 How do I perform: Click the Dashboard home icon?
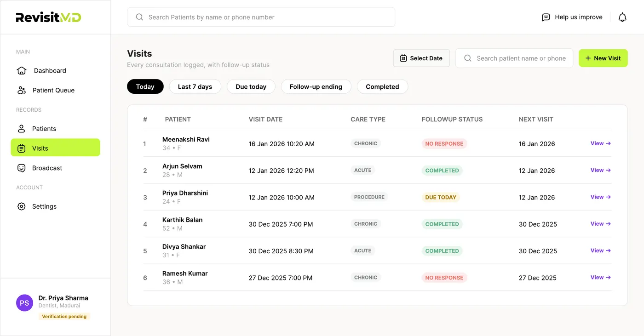tap(21, 70)
